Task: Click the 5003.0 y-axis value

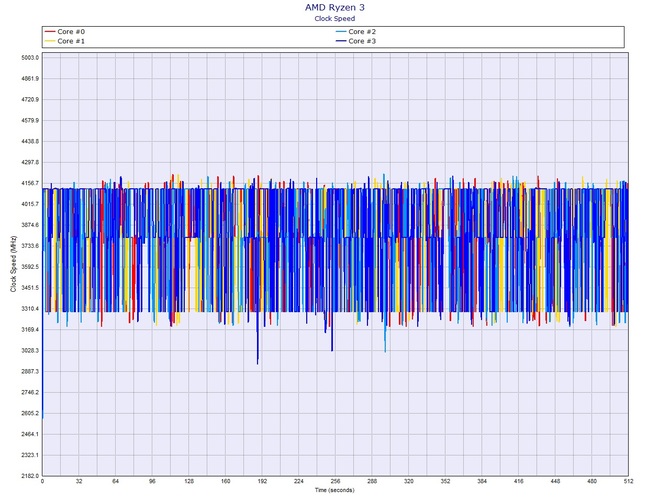Action: point(30,58)
